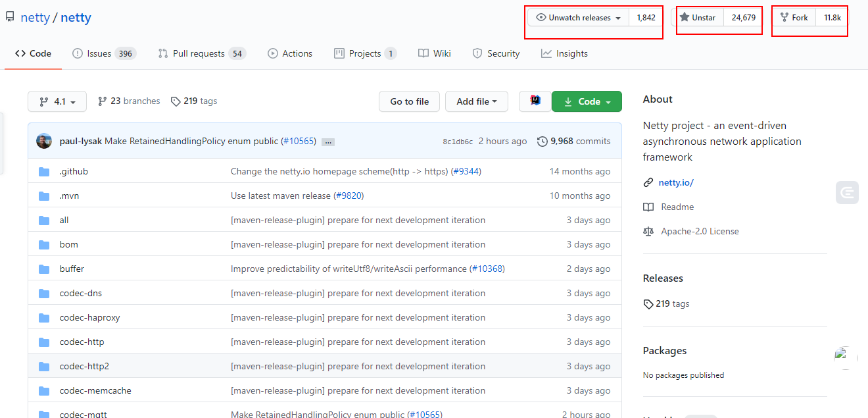Open the Pull requests tab
This screenshot has height=418, width=868.
[202, 53]
